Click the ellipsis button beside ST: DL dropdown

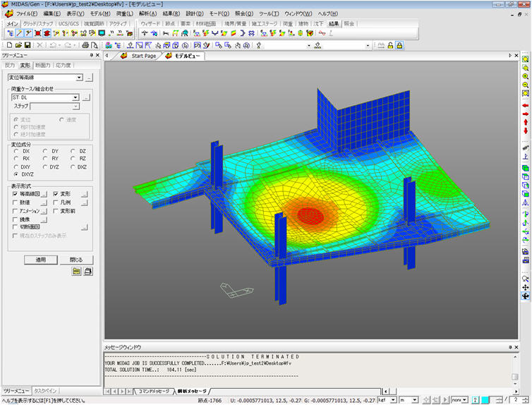86,97
